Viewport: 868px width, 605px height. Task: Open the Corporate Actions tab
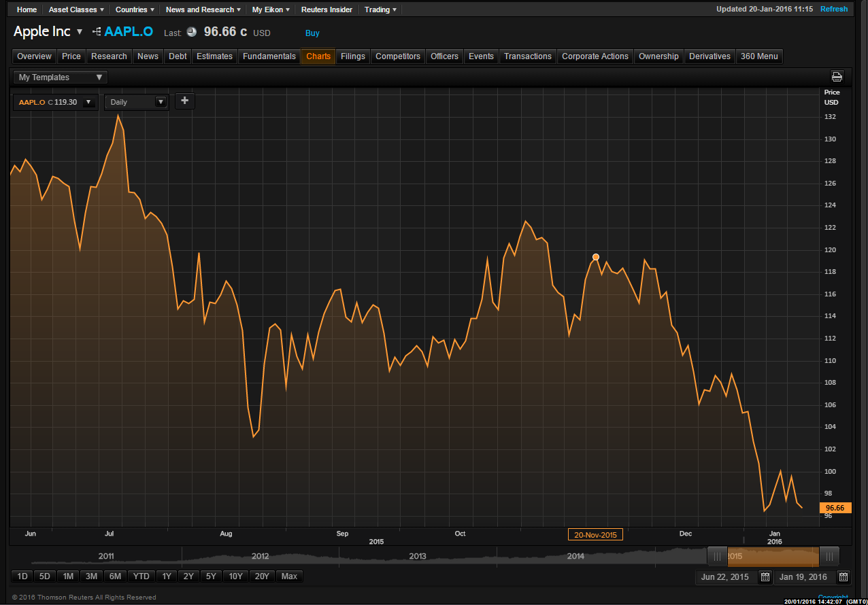pos(595,56)
